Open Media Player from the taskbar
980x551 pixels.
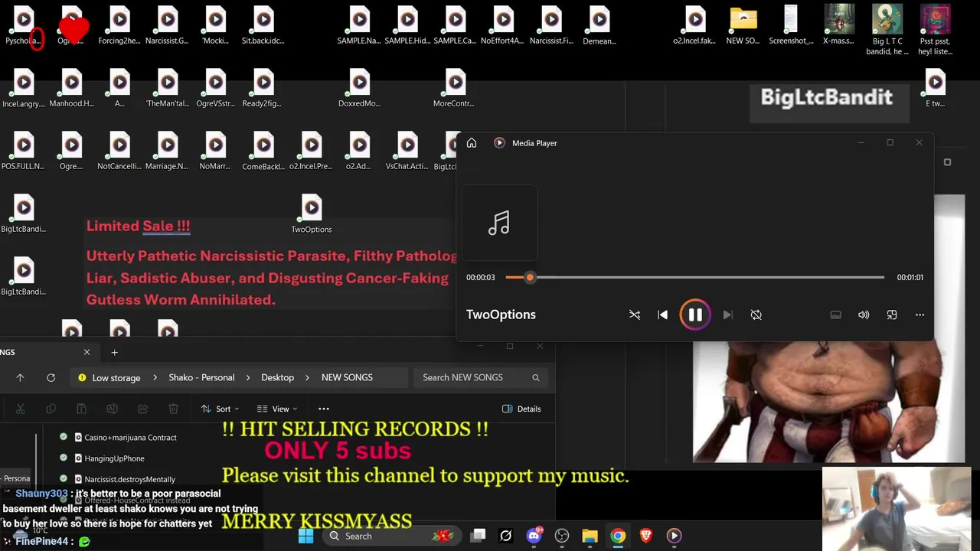674,536
